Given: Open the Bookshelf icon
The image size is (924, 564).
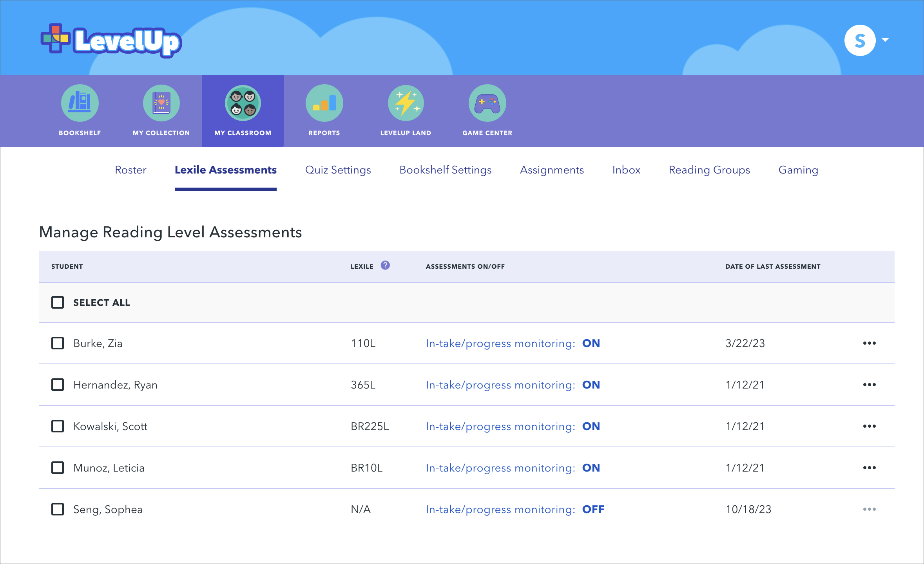Looking at the screenshot, I should pyautogui.click(x=80, y=103).
